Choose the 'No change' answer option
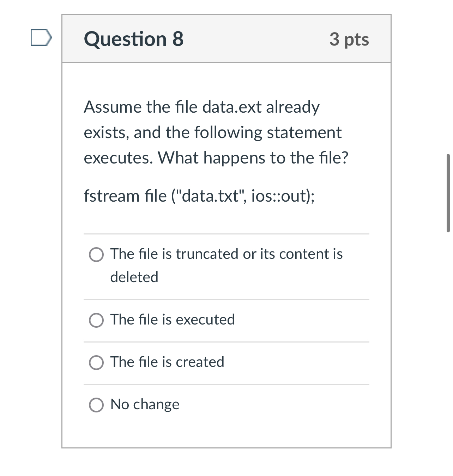The image size is (453, 476). tap(145, 404)
